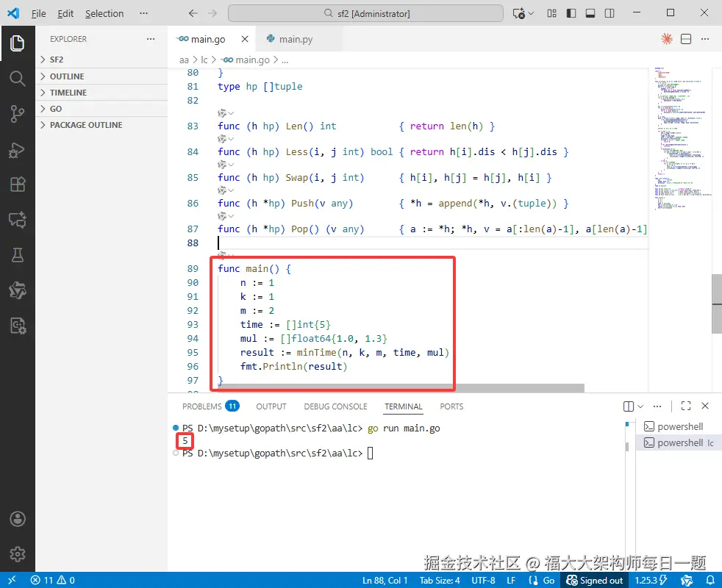This screenshot has height=588, width=722.
Task: Open the File menu
Action: [38, 13]
